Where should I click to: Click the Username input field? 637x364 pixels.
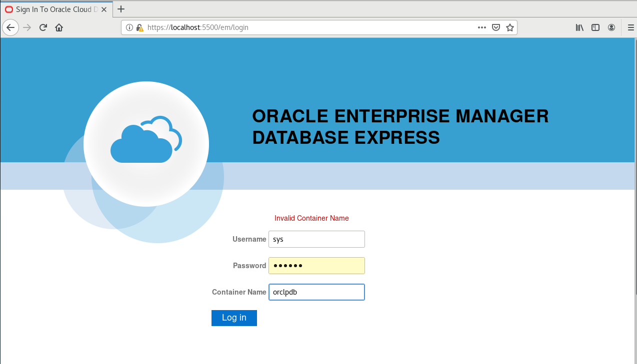coord(316,239)
